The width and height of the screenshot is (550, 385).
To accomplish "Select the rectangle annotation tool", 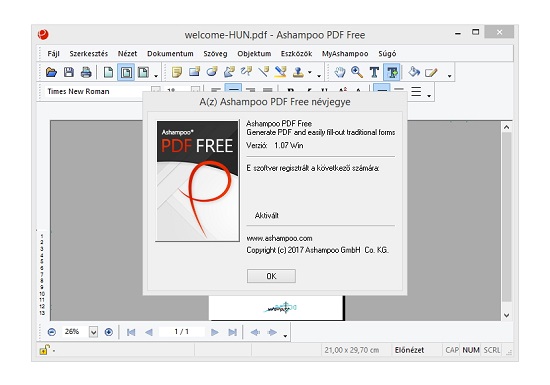I will click(x=194, y=72).
